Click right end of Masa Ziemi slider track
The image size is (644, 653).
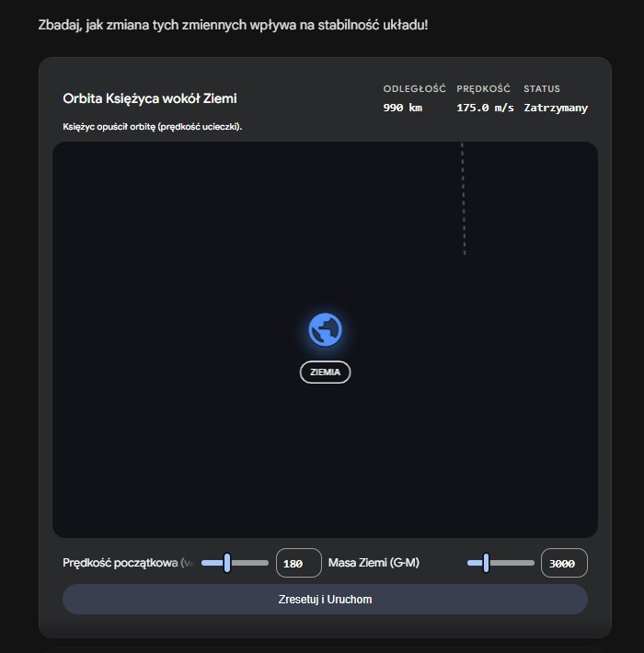530,563
